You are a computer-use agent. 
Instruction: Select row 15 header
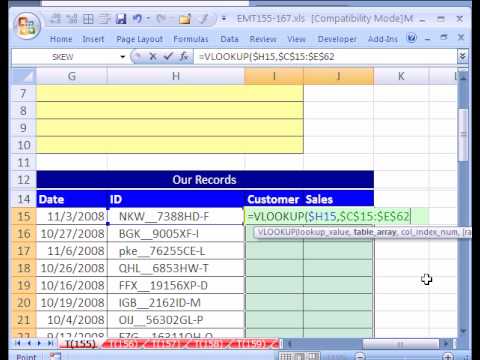coord(23,216)
